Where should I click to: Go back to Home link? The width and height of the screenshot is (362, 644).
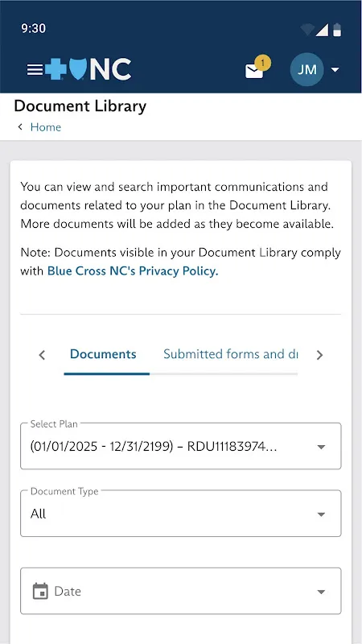pos(46,127)
